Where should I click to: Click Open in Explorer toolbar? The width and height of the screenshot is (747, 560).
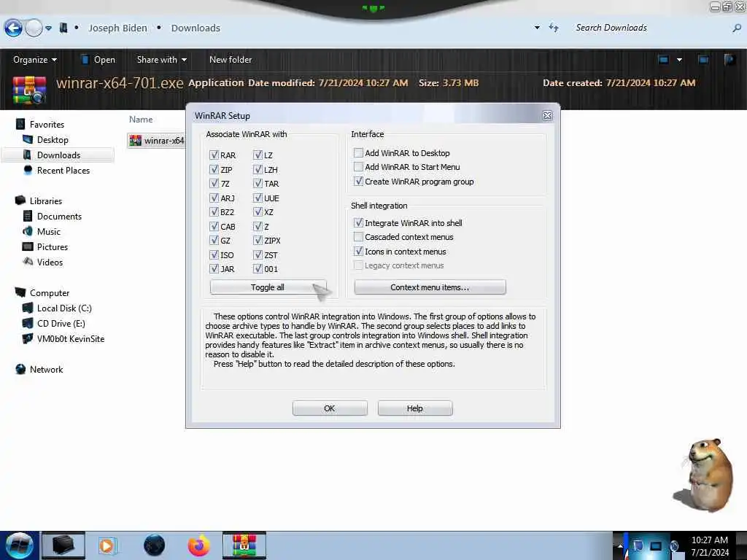[98, 60]
